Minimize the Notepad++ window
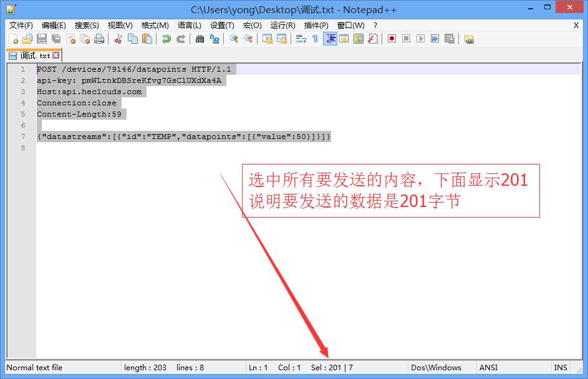The width and height of the screenshot is (588, 379). click(531, 8)
